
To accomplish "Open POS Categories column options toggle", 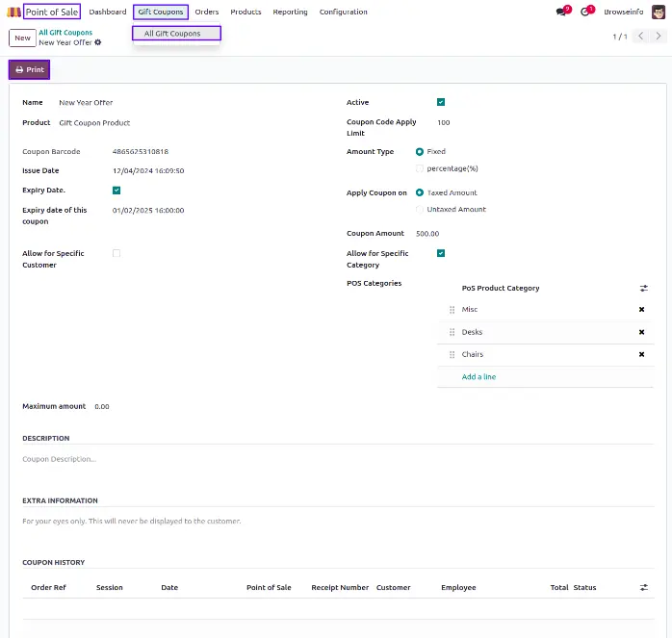I will 644,288.
